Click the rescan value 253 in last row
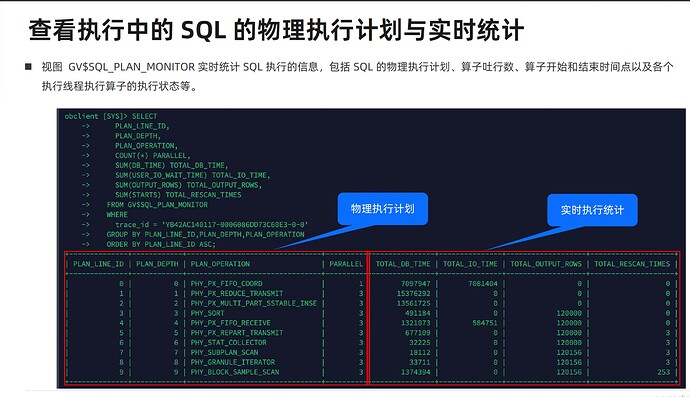 pos(663,372)
